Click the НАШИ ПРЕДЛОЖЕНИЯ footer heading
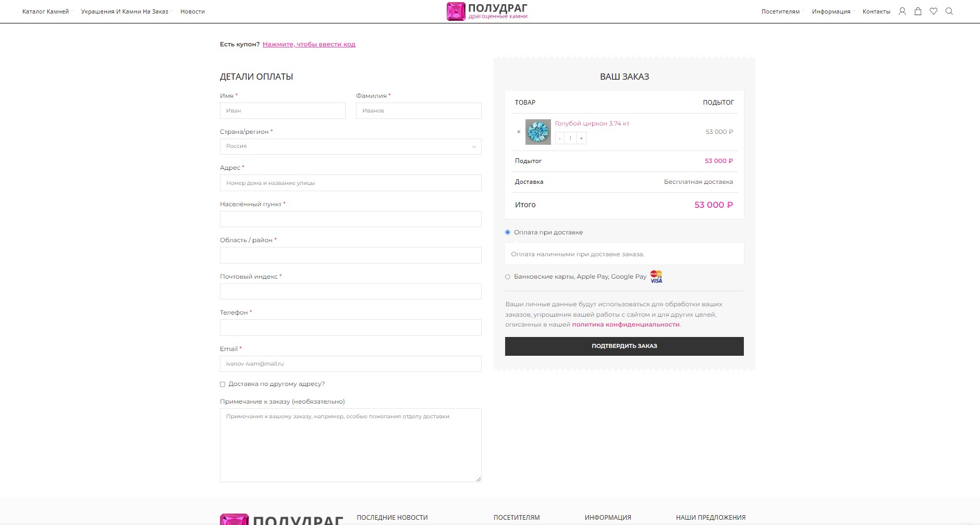Image resolution: width=980 pixels, height=525 pixels. tap(710, 518)
